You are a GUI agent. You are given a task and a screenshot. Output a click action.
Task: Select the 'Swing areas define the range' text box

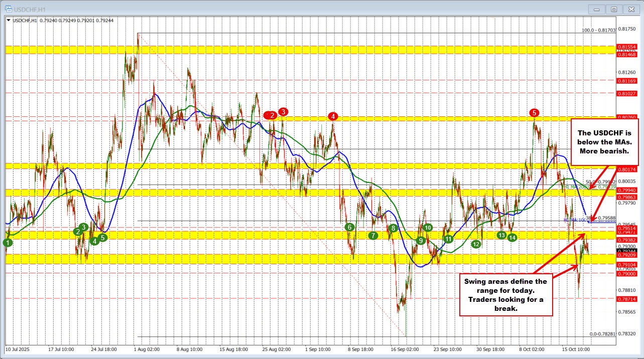pyautogui.click(x=506, y=295)
